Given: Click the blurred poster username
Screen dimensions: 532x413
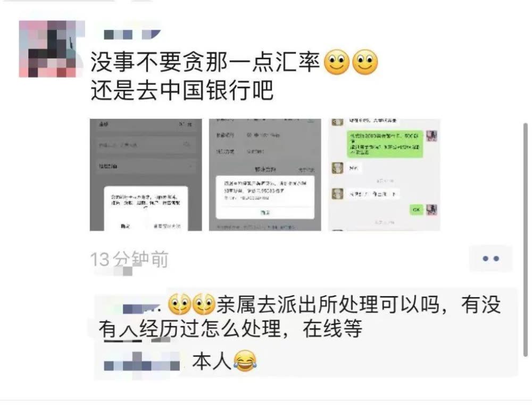Looking at the screenshot, I should click(131, 34).
